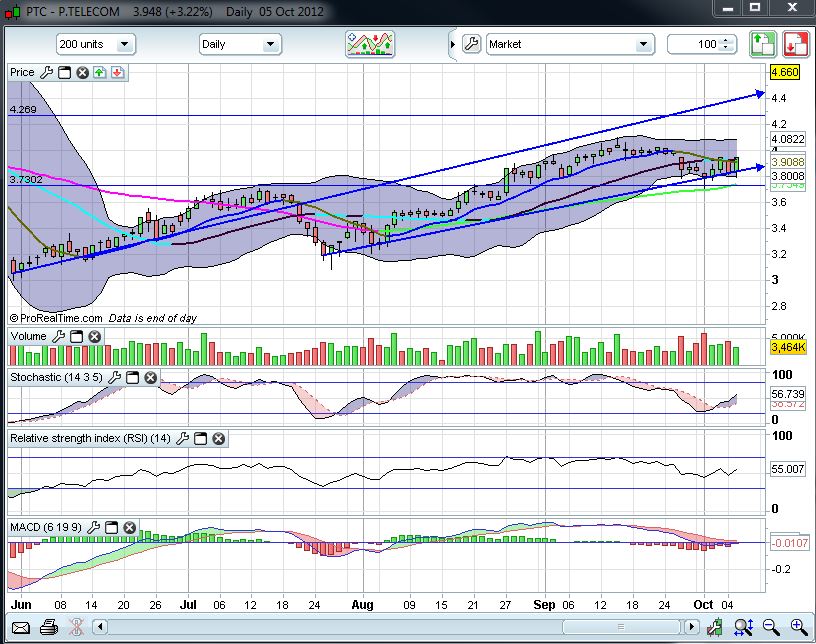Click the green buy order icon
816x644 pixels.
pyautogui.click(x=762, y=44)
